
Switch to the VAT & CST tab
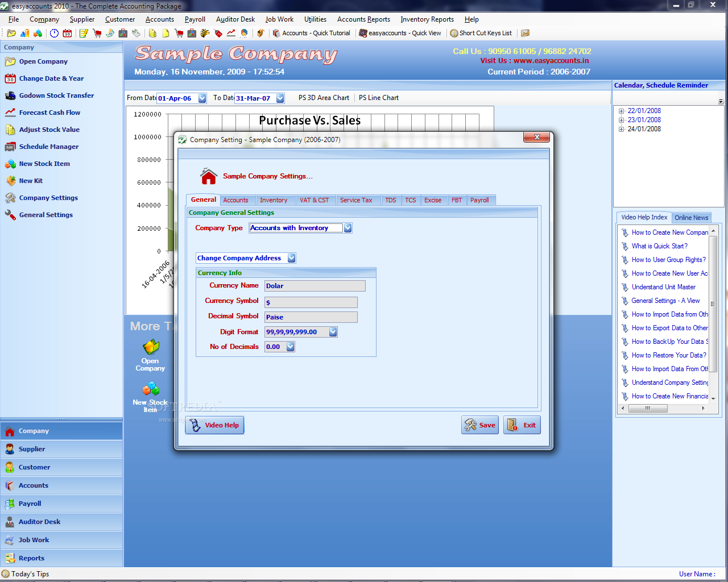click(315, 200)
